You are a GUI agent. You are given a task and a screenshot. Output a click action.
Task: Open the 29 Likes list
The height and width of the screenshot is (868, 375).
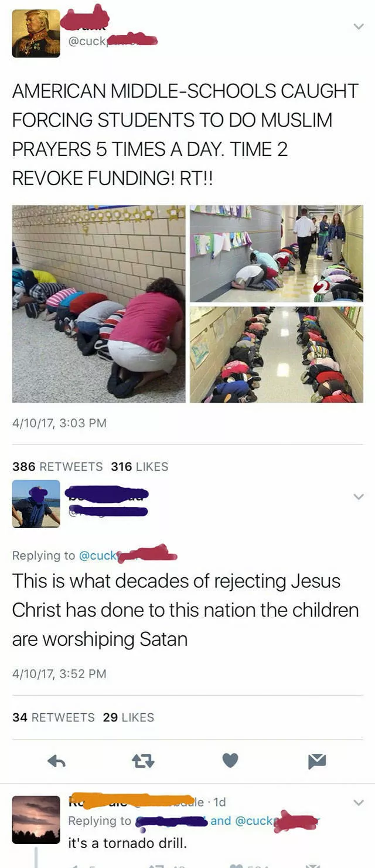point(128,717)
